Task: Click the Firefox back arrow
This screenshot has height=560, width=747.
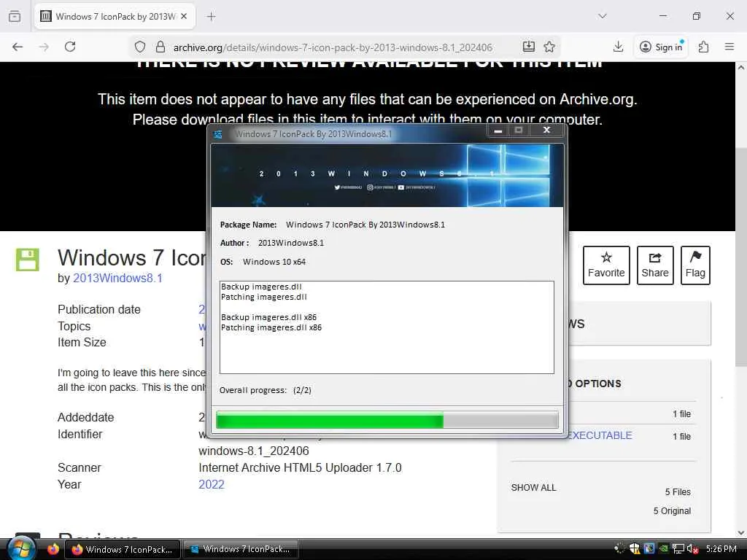Action: pos(18,47)
